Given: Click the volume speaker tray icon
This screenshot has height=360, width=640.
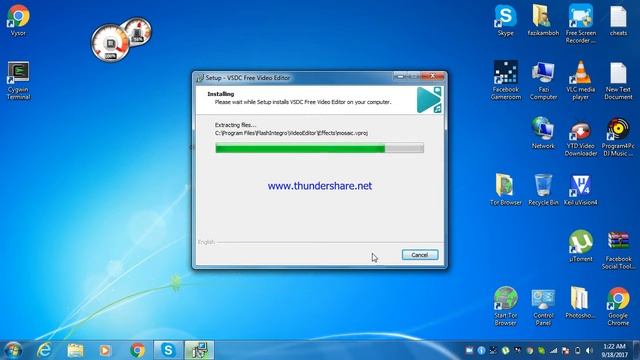Looking at the screenshot, I should [x=589, y=351].
